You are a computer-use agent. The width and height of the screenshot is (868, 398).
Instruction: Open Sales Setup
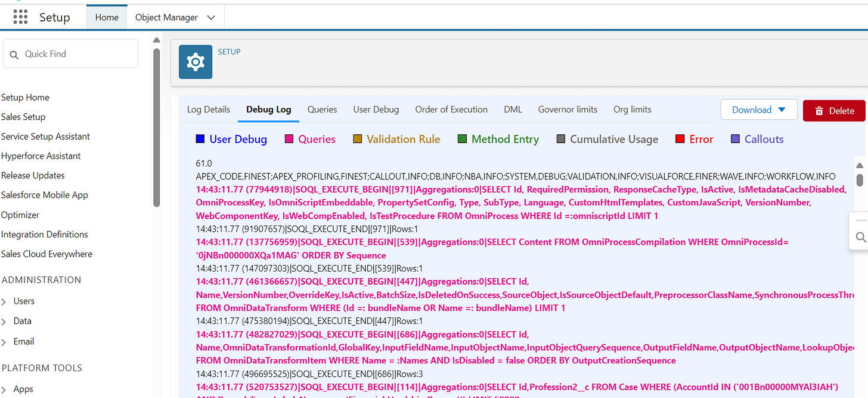tap(23, 118)
